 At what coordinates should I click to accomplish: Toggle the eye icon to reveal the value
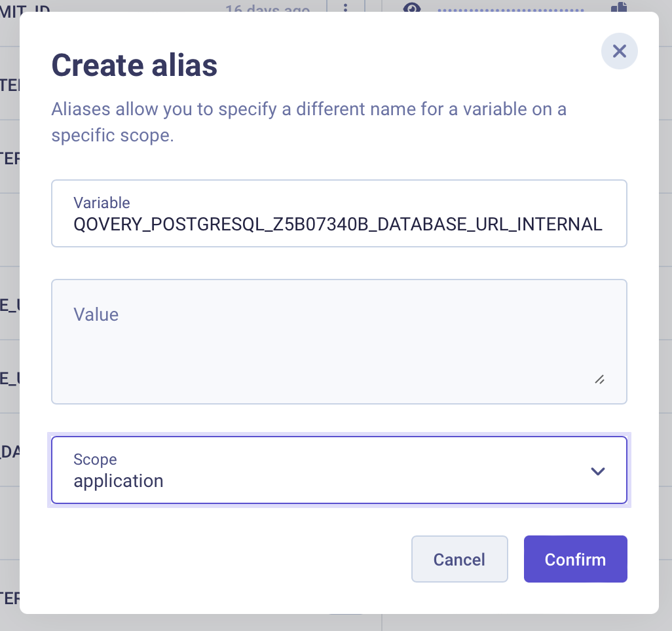pyautogui.click(x=411, y=7)
